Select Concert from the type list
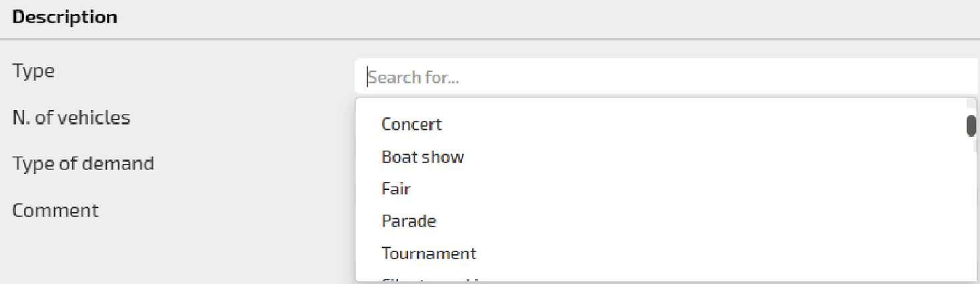Viewport: 980px width, 284px height. 411,124
